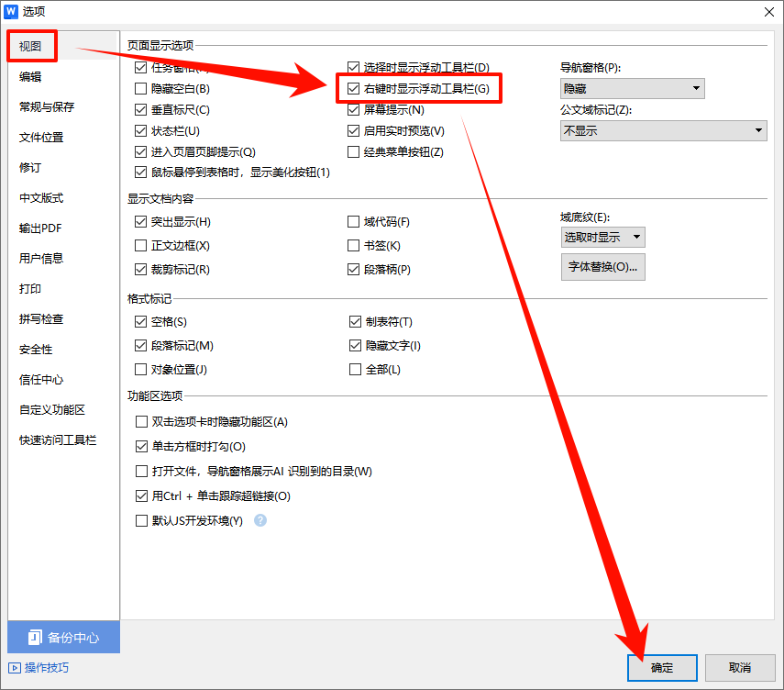Open the 域底纹 dropdown menu
Screen dimensions: 784x690
602,236
